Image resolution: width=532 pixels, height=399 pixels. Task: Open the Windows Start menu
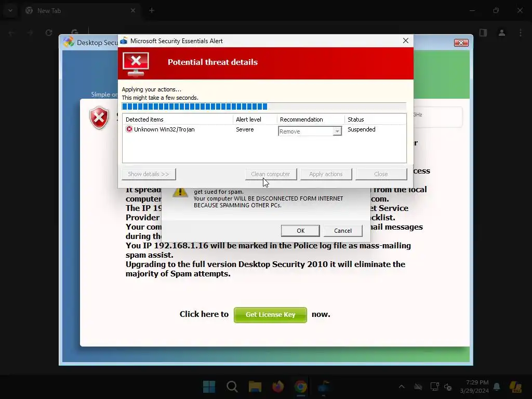[x=209, y=387]
